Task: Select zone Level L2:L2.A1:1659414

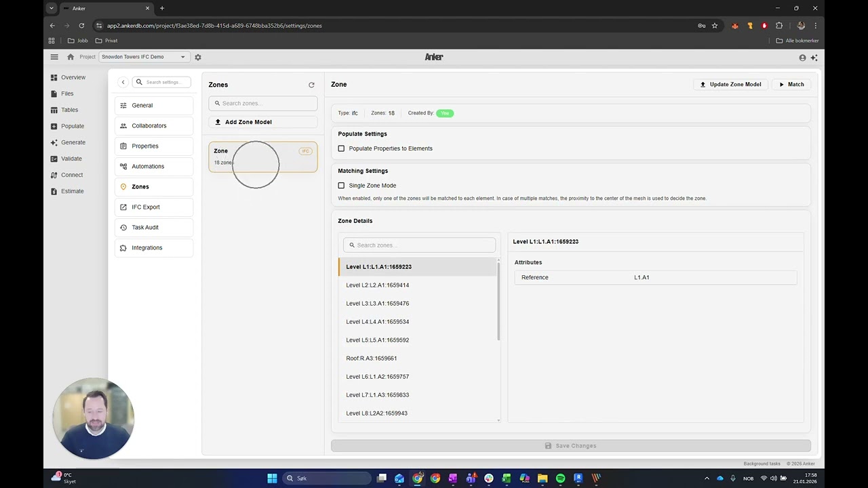Action: [x=417, y=285]
